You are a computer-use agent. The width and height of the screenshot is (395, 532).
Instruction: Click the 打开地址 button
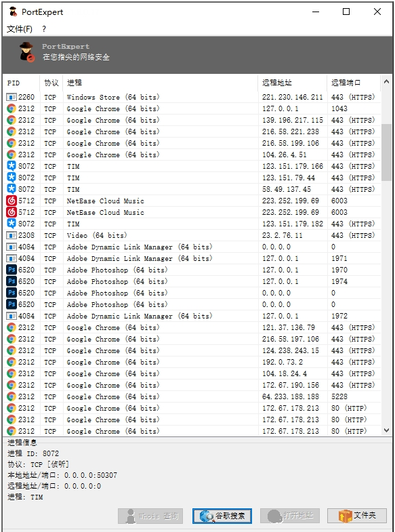(289, 516)
